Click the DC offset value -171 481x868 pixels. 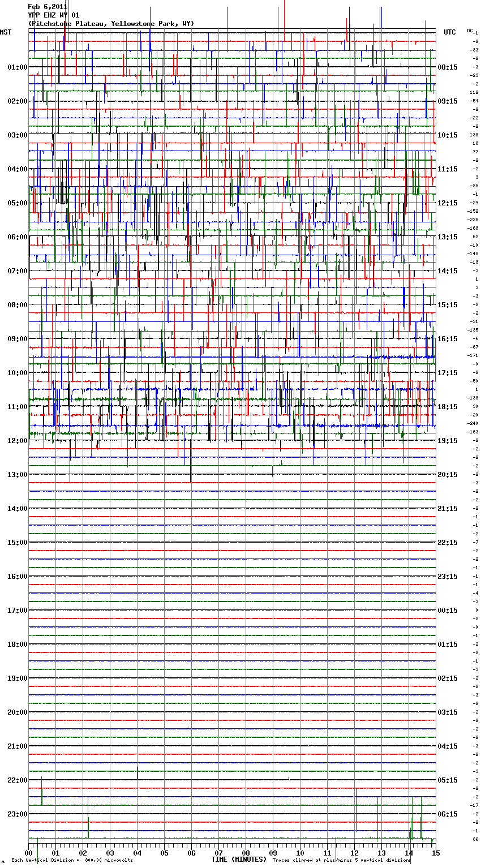473,355
